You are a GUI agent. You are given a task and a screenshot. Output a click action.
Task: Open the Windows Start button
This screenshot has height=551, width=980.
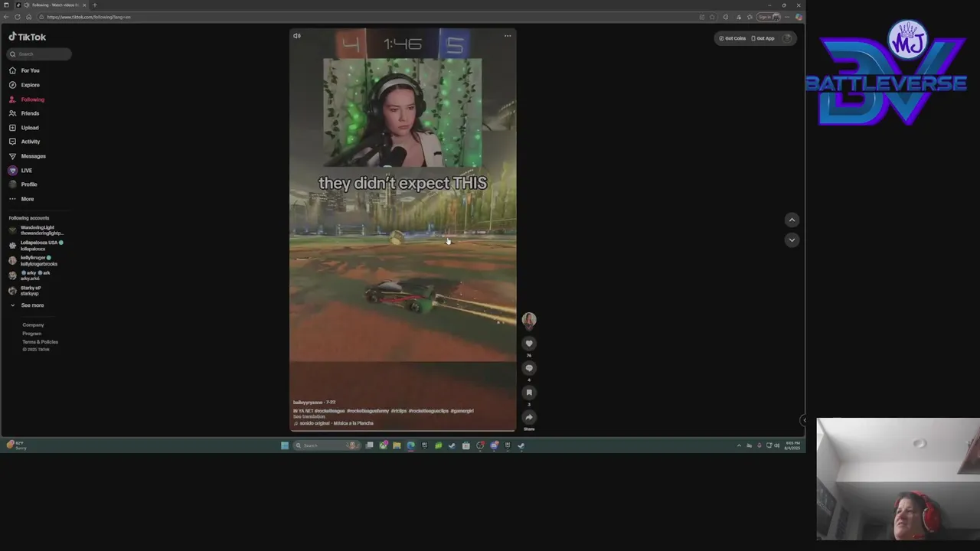285,445
